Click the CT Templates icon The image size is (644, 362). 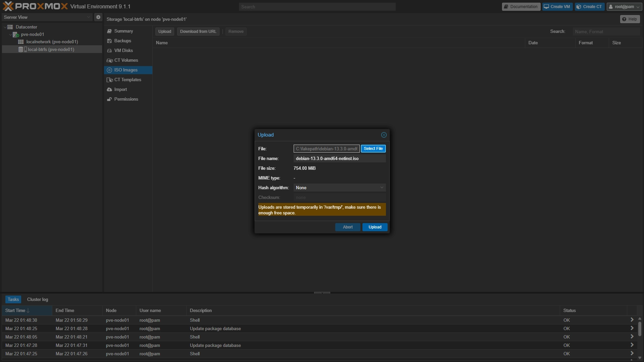click(109, 80)
